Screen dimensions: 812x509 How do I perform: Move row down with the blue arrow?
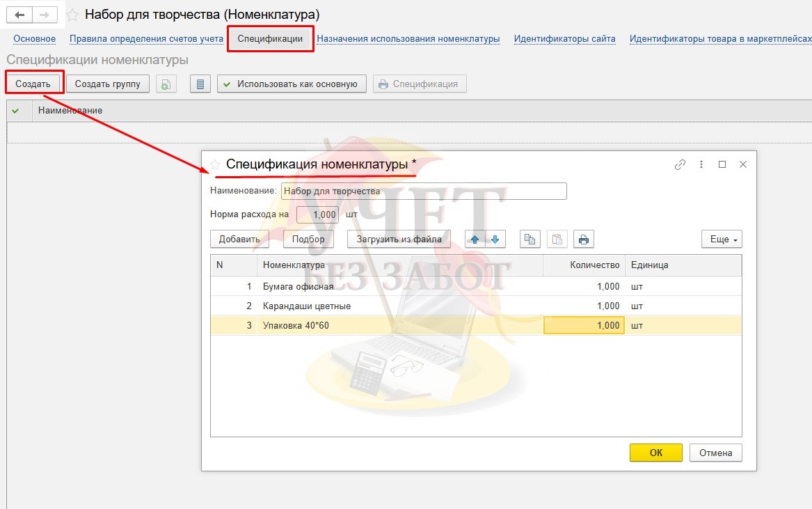tap(495, 239)
